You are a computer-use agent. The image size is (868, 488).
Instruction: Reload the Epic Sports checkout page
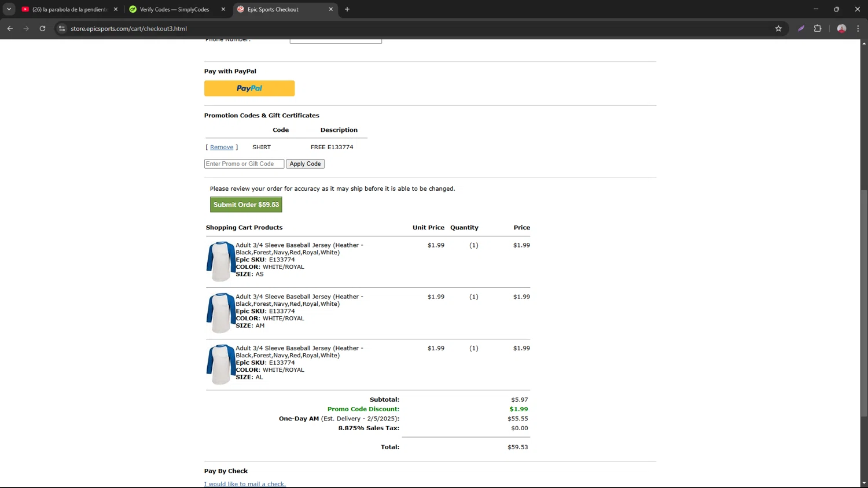pyautogui.click(x=42, y=28)
